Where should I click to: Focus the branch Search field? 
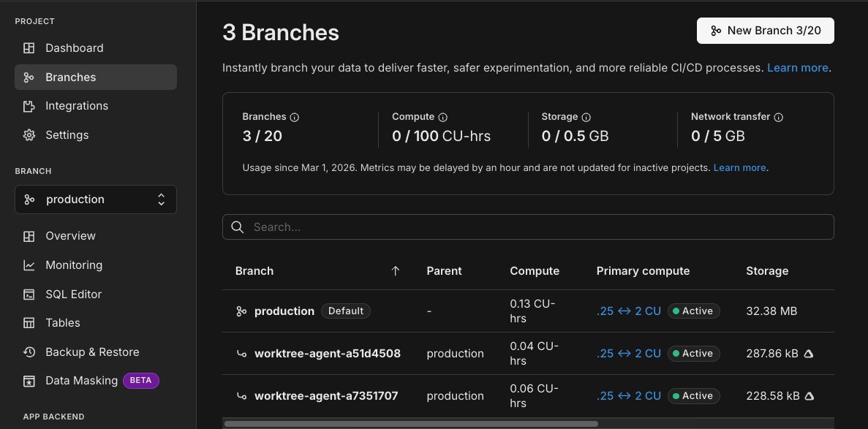point(528,227)
